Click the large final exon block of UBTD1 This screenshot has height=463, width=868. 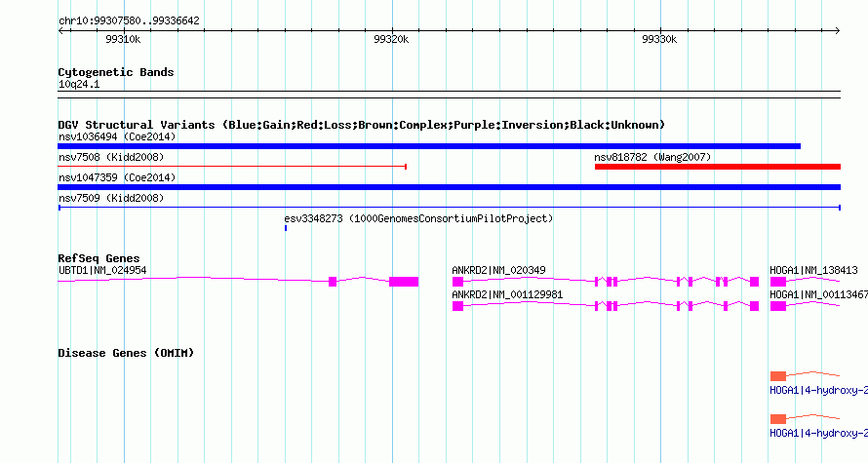click(x=404, y=282)
